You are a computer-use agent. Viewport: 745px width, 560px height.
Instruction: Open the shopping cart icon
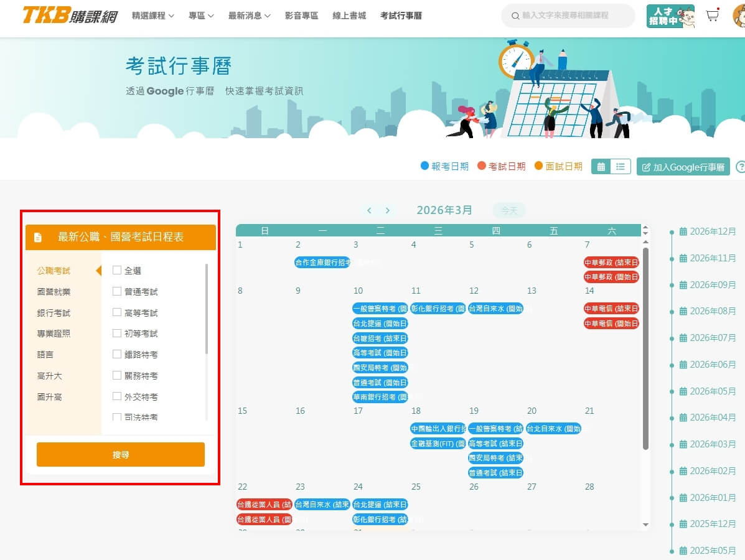coord(712,16)
